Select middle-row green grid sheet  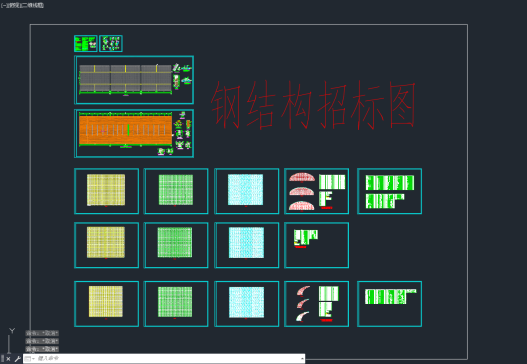[176, 245]
